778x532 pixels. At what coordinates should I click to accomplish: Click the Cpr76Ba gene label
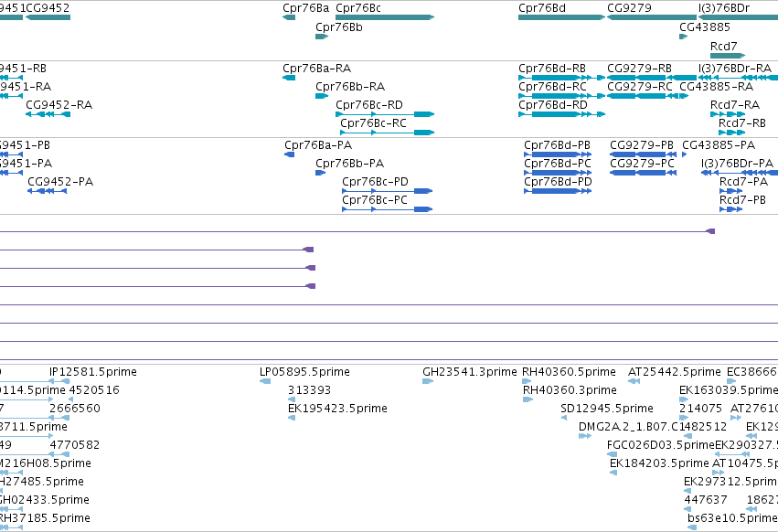pos(305,8)
